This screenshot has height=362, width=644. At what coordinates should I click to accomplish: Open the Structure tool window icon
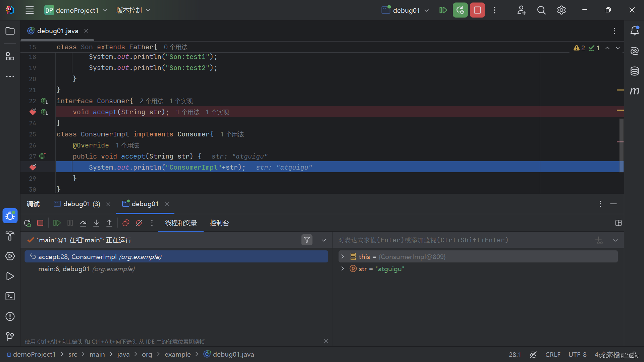pyautogui.click(x=10, y=56)
